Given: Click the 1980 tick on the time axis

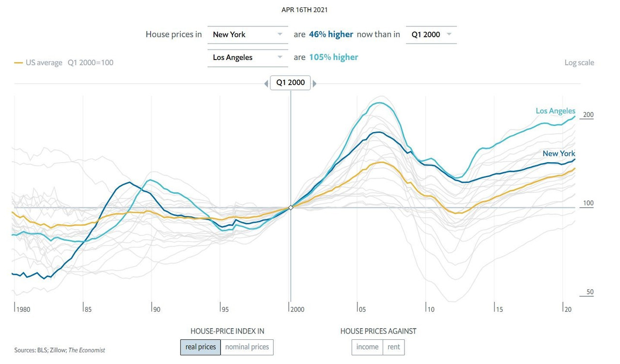Looking at the screenshot, I should (x=22, y=309).
